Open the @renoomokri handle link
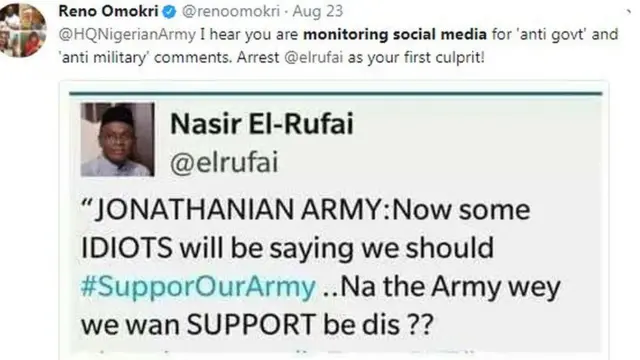 [231, 11]
